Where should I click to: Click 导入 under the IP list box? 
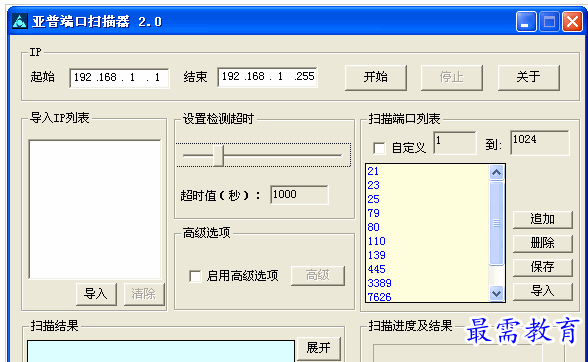tap(96, 294)
